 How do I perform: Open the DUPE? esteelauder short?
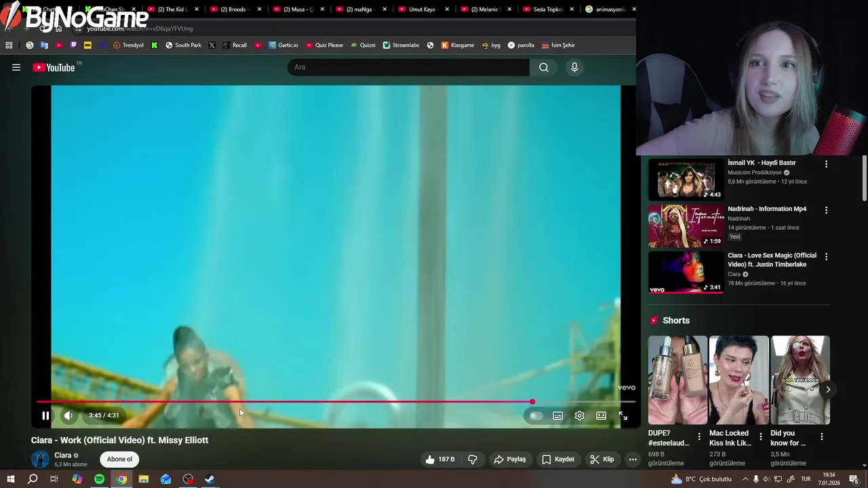click(677, 380)
